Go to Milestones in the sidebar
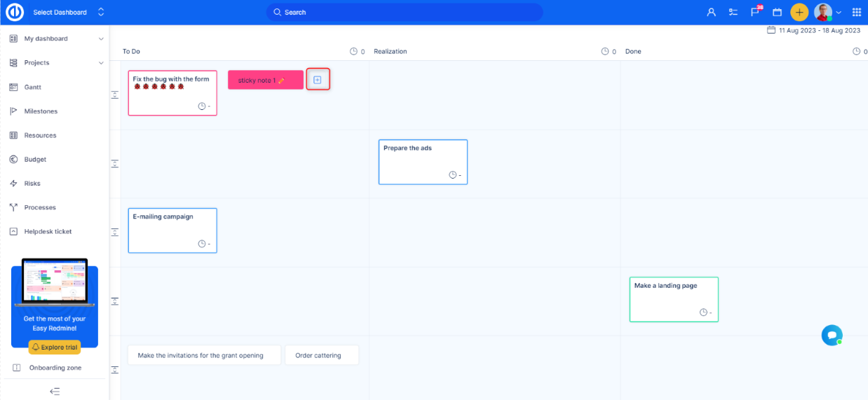868x400 pixels. point(41,111)
